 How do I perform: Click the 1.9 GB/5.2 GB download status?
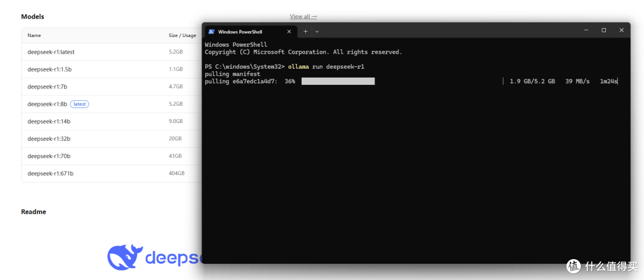pos(532,81)
